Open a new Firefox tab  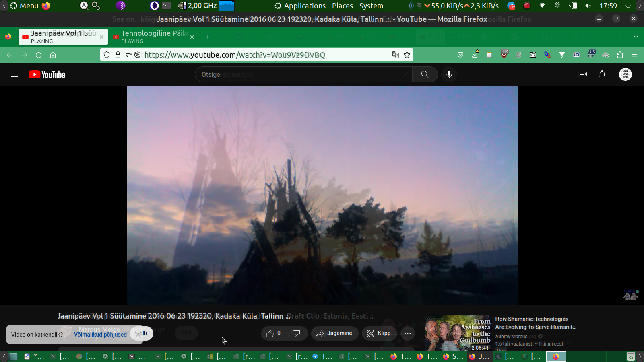207,37
